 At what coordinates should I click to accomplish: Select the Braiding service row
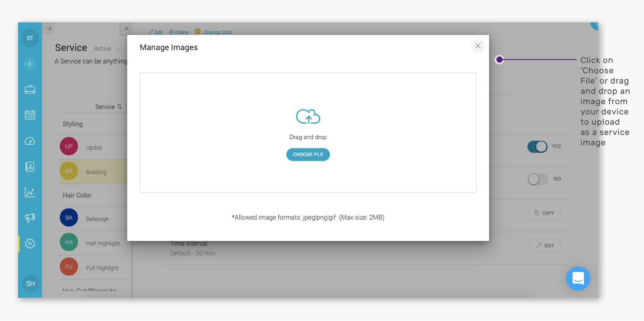click(93, 172)
